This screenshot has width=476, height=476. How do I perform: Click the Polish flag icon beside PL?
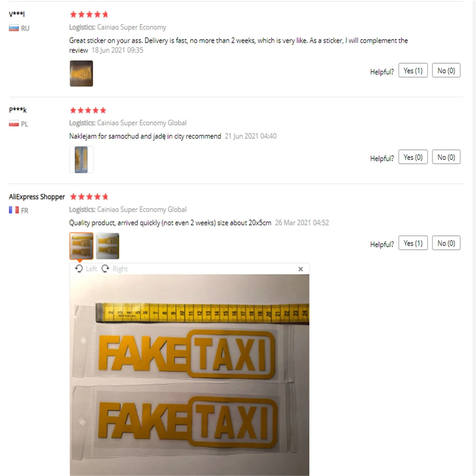point(14,124)
